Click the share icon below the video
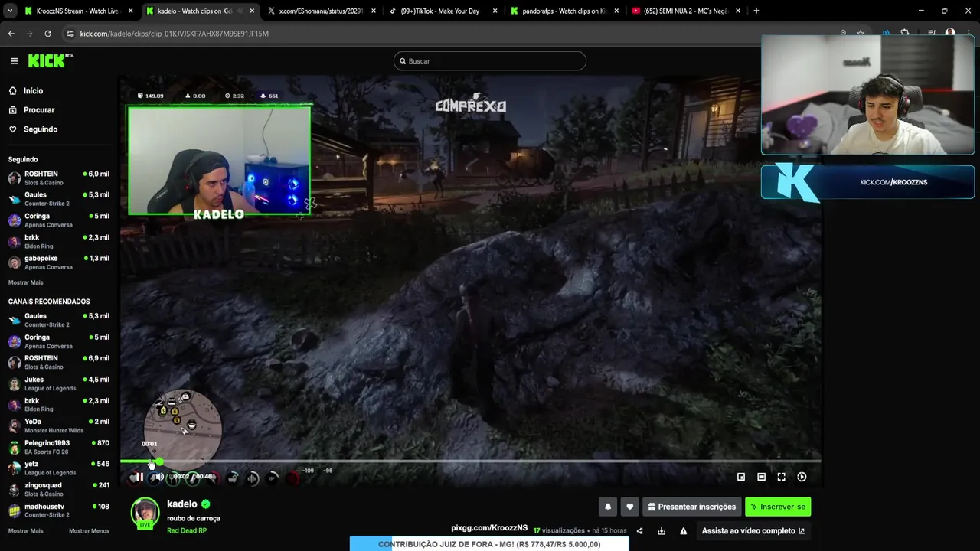 click(x=639, y=530)
